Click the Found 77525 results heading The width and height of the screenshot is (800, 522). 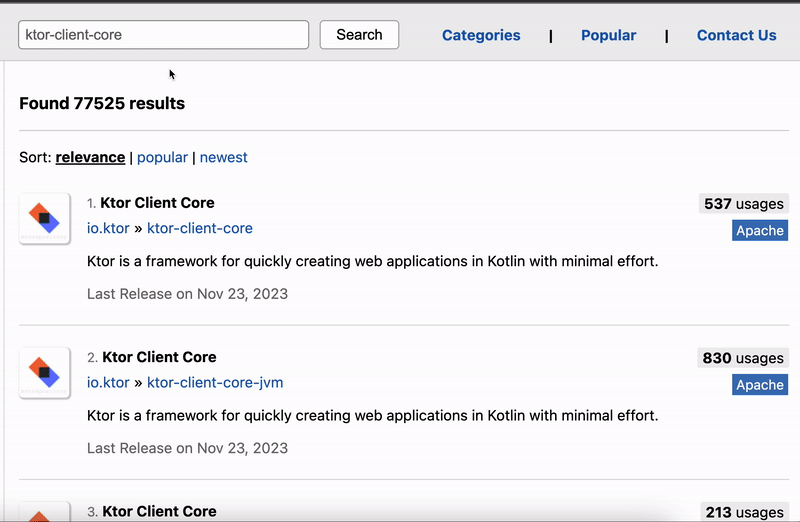coord(102,103)
